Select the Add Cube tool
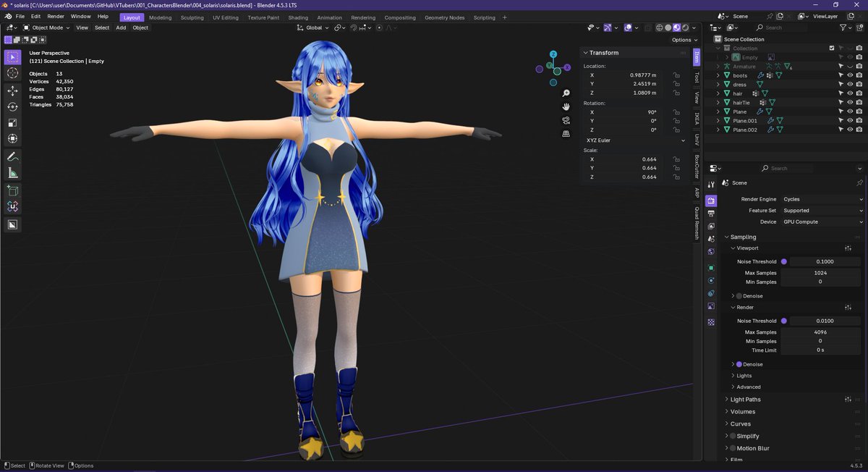This screenshot has height=472, width=868. pos(12,190)
